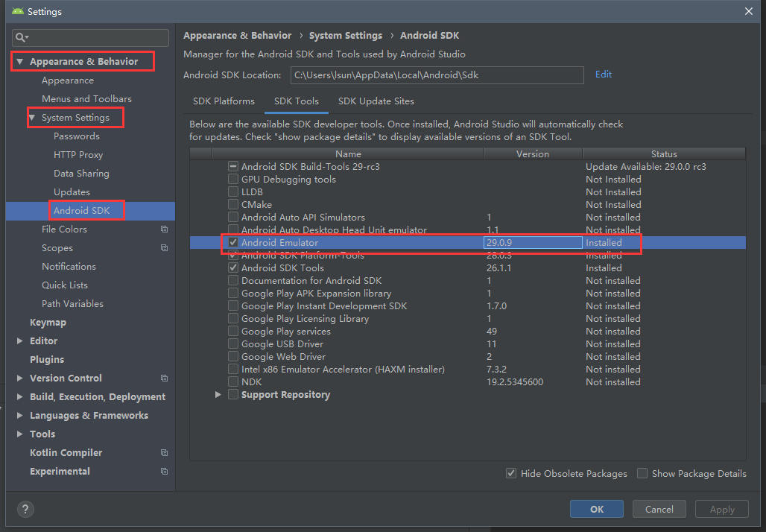Viewport: 766px width, 532px height.
Task: Open SDK Update Sites tab
Action: click(x=376, y=101)
